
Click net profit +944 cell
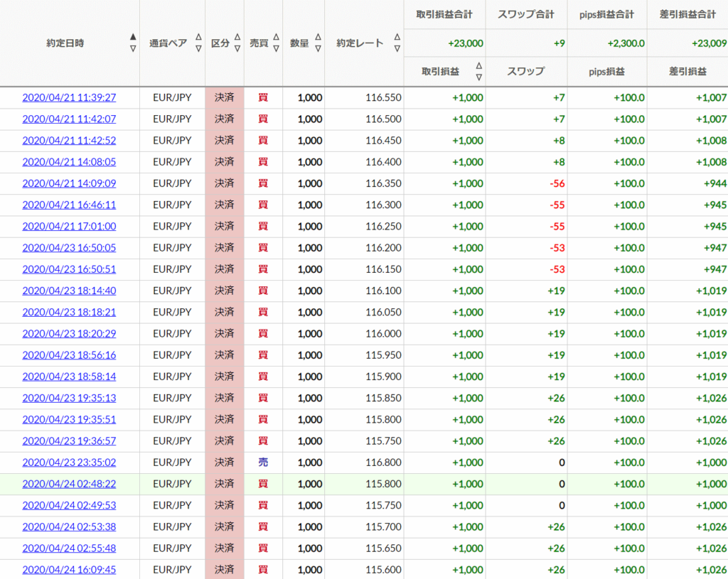[715, 183]
